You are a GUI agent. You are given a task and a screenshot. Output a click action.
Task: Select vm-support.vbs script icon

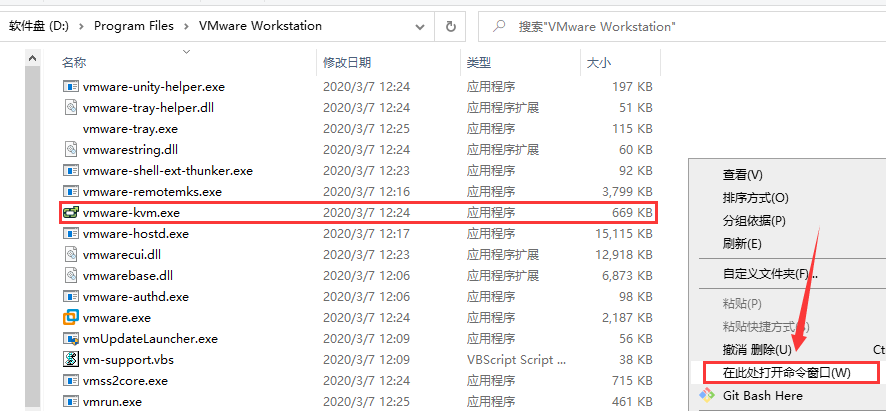pyautogui.click(x=70, y=360)
